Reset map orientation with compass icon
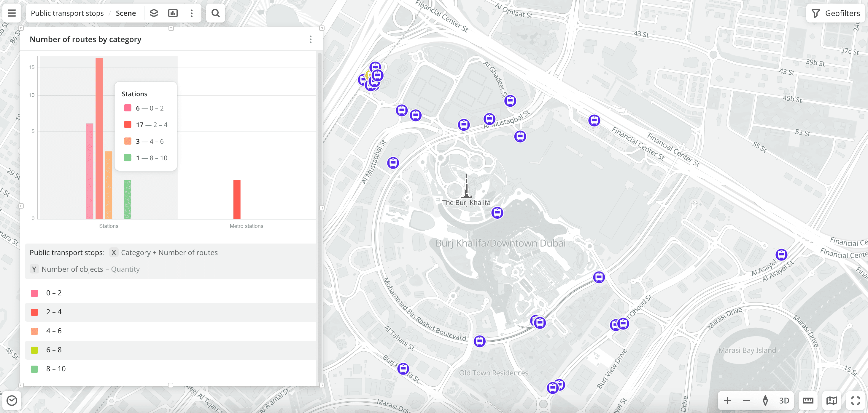Image resolution: width=868 pixels, height=413 pixels. point(765,401)
